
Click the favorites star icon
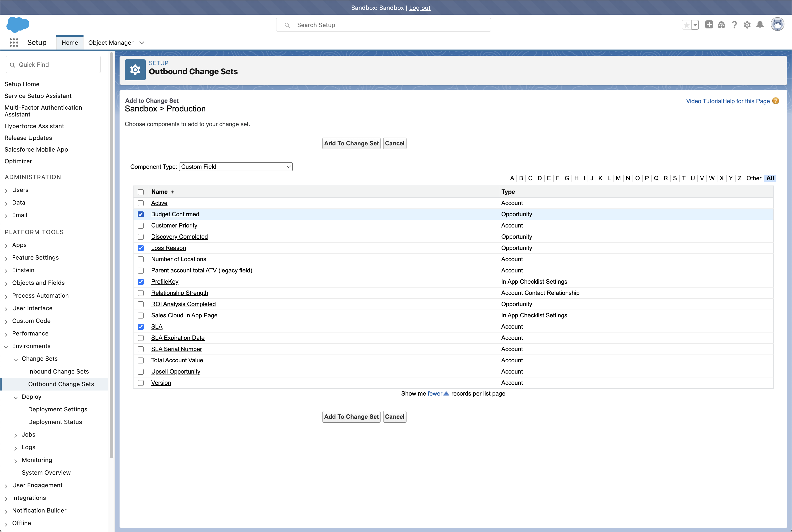click(x=686, y=25)
